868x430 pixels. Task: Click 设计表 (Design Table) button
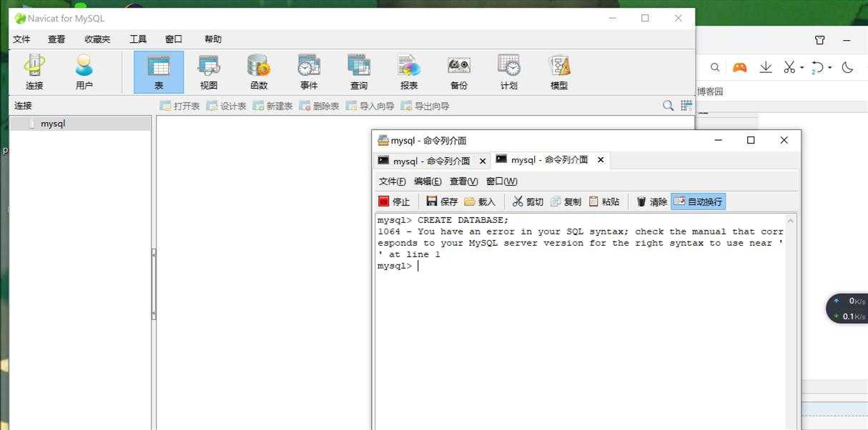coord(226,106)
